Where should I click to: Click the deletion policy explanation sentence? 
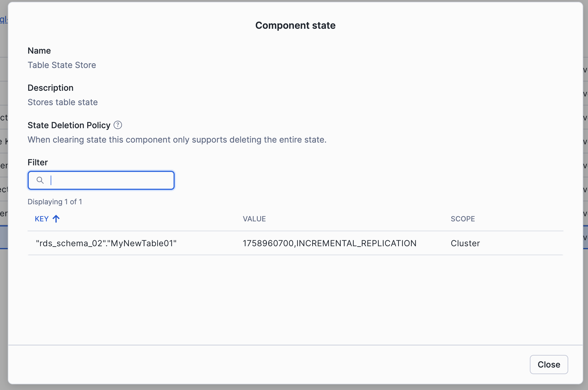177,140
